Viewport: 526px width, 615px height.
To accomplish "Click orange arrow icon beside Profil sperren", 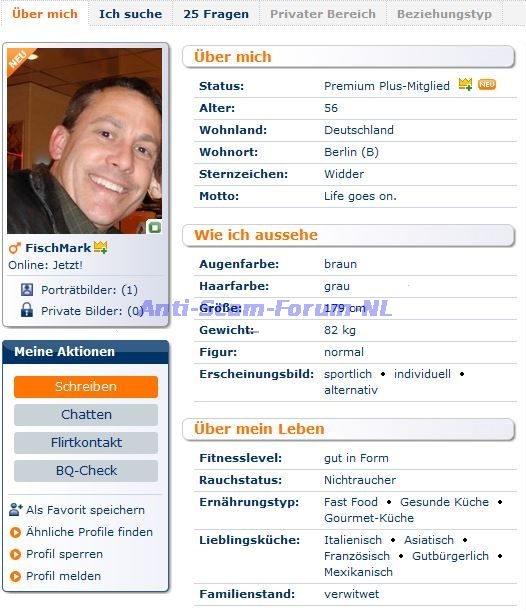I will 15,554.
